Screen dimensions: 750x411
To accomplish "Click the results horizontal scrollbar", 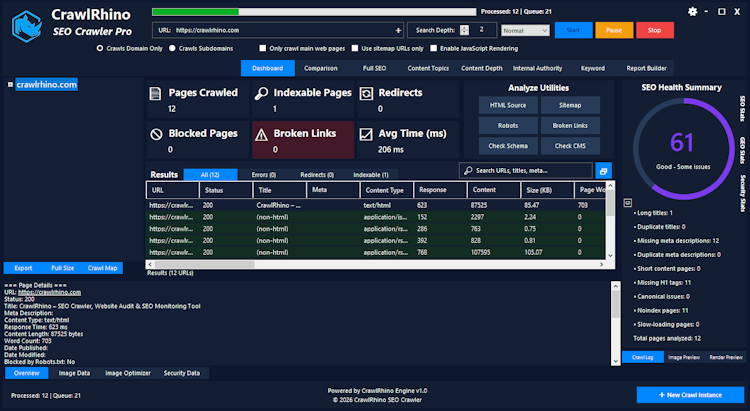I will point(375,264).
